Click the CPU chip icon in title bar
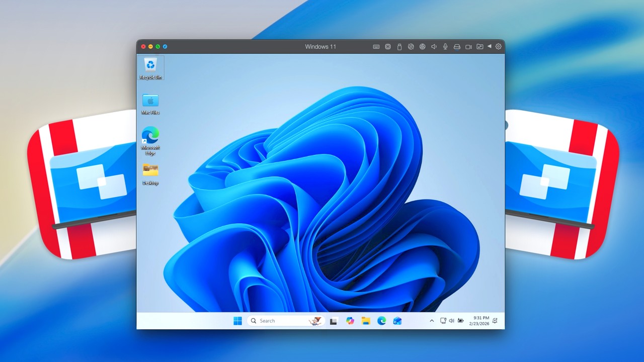 coord(388,47)
